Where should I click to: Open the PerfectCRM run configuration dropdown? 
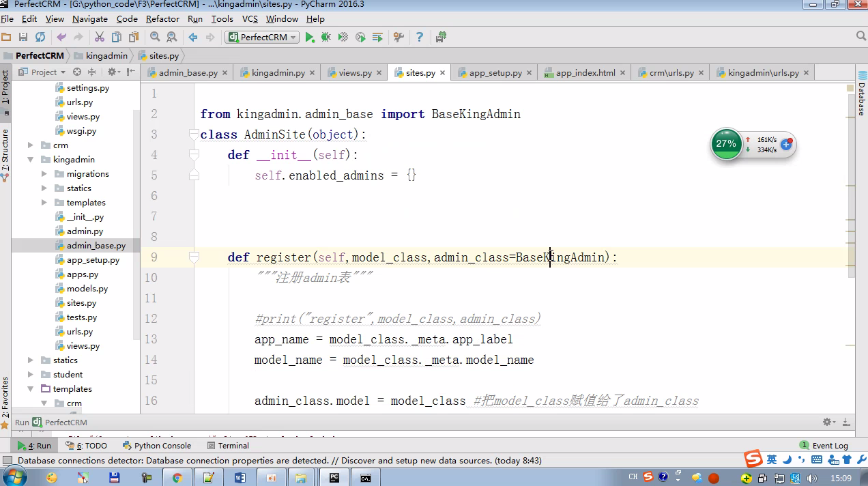(262, 37)
